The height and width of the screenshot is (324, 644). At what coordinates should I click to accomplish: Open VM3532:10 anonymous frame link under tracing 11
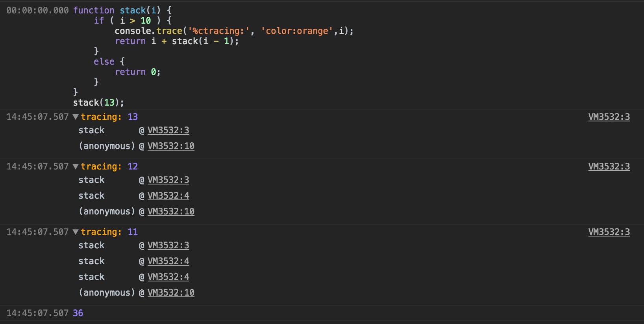click(x=171, y=293)
